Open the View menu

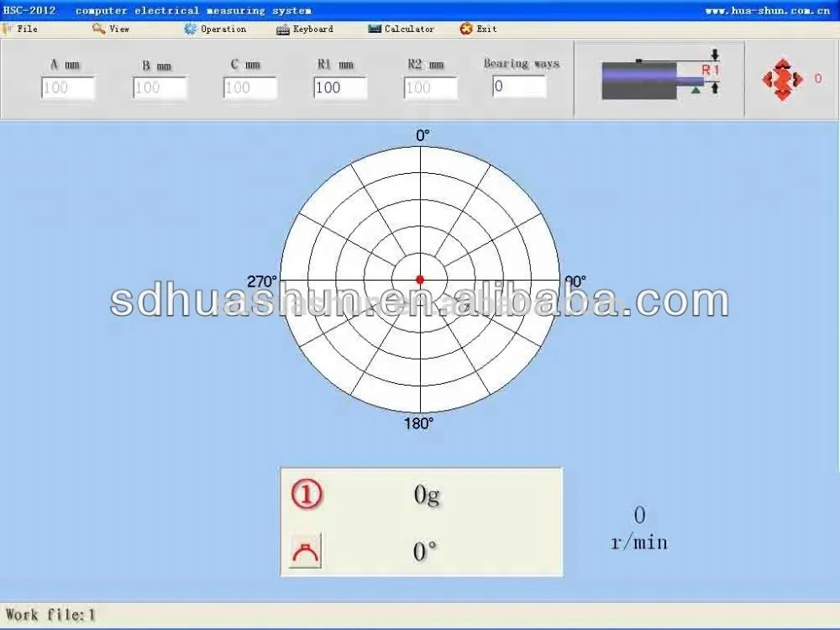[x=119, y=29]
